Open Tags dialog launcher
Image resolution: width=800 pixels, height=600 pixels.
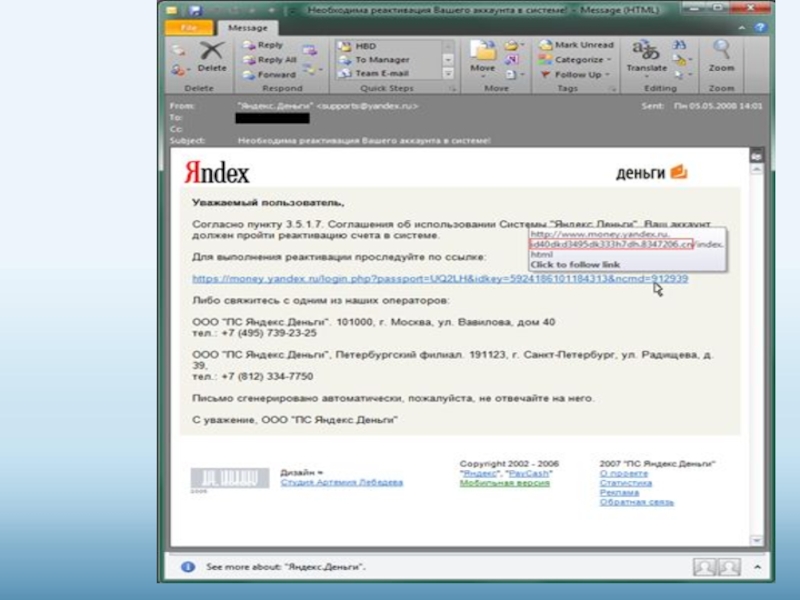click(x=613, y=89)
